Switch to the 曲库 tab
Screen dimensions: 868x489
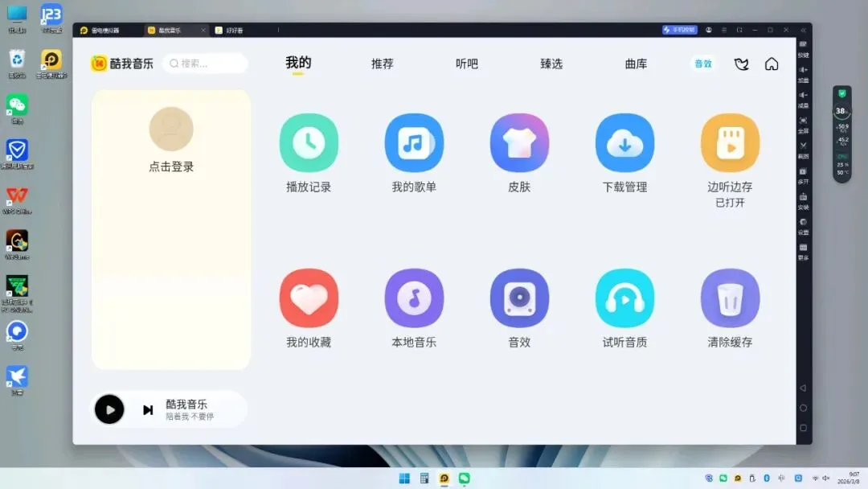636,64
